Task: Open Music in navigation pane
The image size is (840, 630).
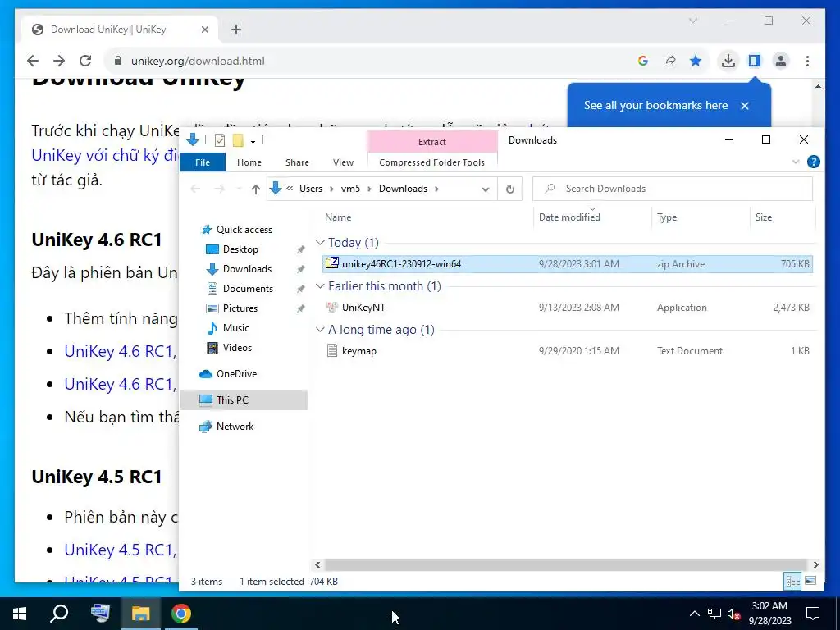Action: click(x=235, y=328)
